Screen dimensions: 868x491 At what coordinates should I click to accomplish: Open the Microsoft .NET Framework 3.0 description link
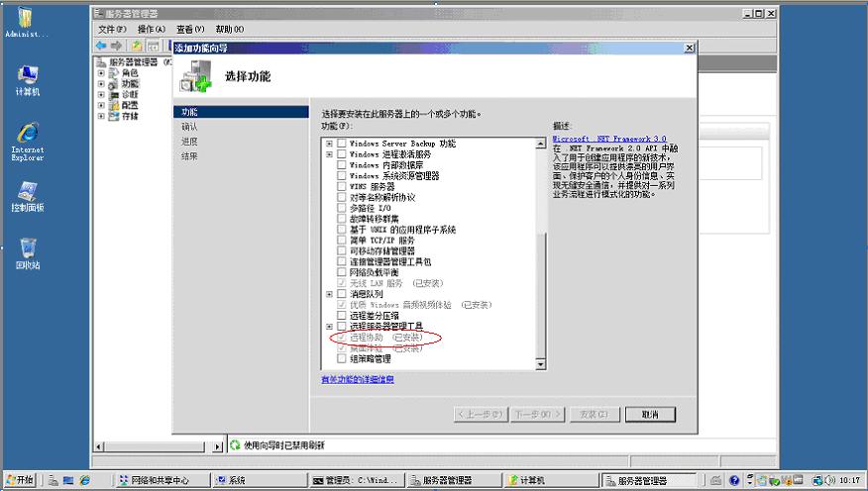[x=609, y=139]
